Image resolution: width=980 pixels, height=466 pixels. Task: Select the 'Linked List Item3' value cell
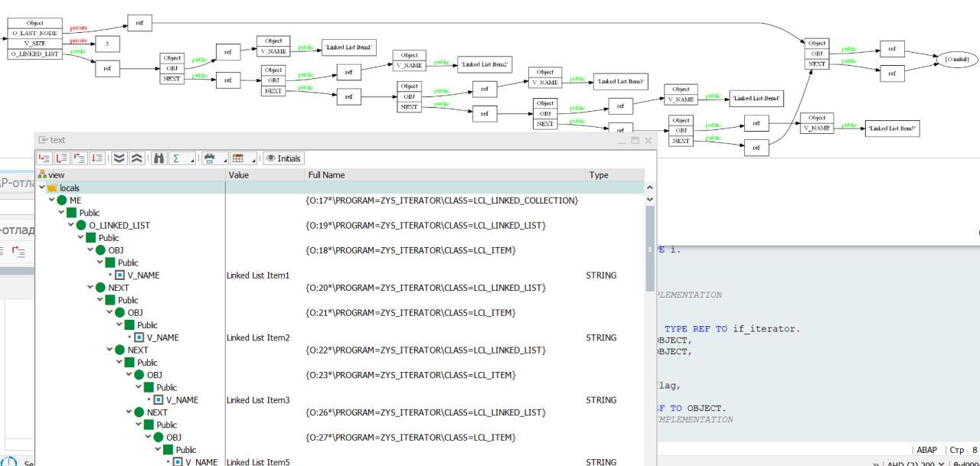click(258, 400)
